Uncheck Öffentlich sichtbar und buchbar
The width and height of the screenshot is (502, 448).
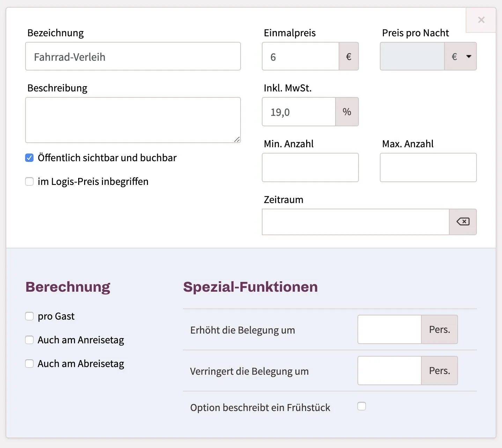point(30,158)
